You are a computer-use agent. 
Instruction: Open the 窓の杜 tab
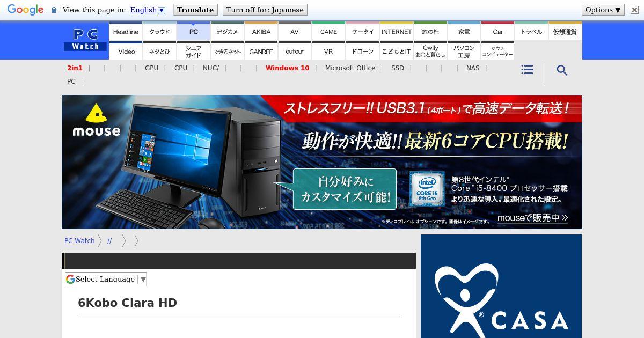pyautogui.click(x=430, y=31)
